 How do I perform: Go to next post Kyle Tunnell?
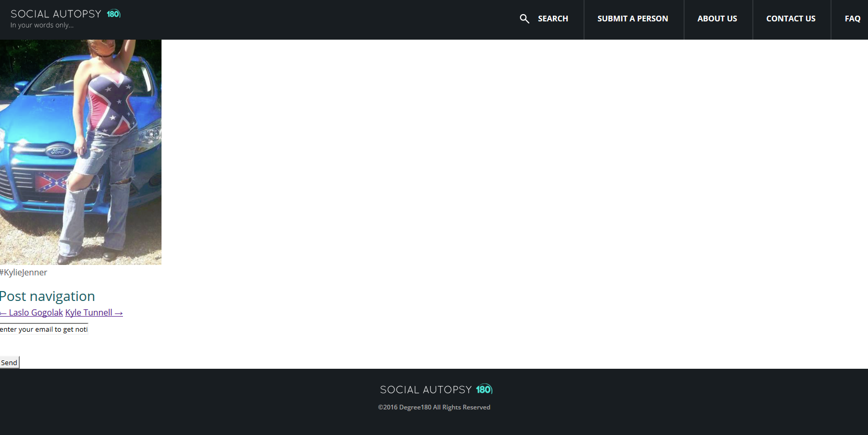94,312
